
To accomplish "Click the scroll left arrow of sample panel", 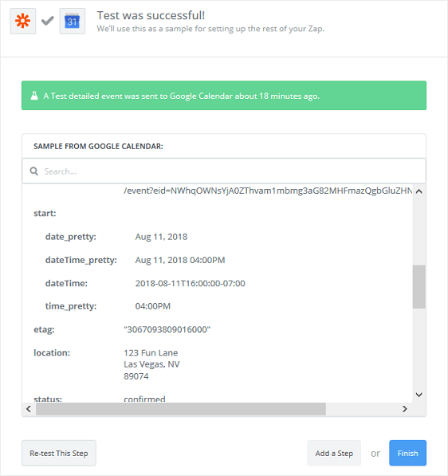I will point(29,409).
